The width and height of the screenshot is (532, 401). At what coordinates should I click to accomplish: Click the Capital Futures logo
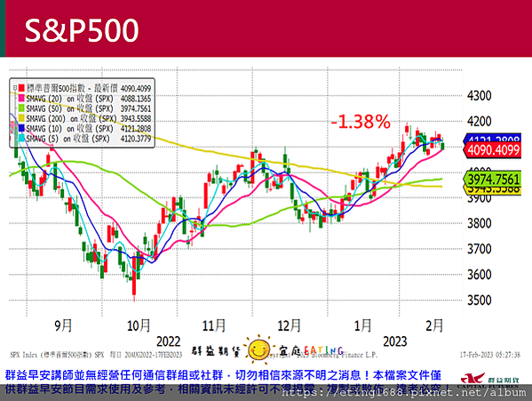coord(489,381)
